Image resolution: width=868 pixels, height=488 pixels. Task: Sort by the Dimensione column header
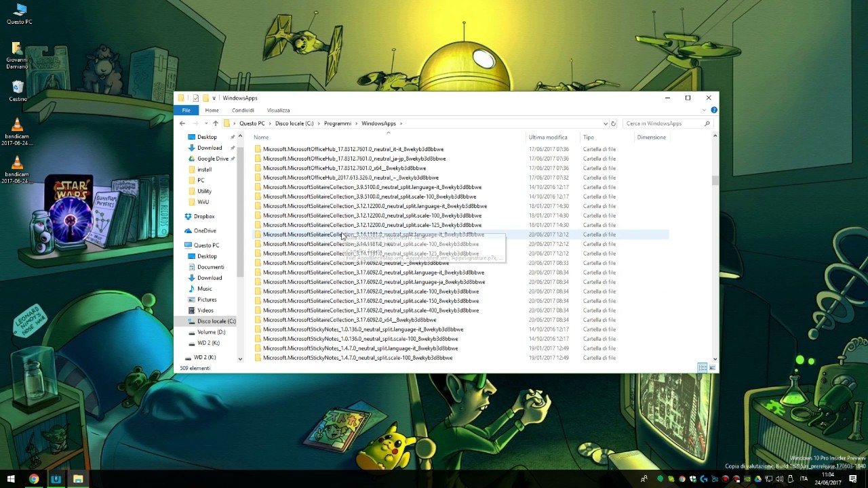(651, 137)
